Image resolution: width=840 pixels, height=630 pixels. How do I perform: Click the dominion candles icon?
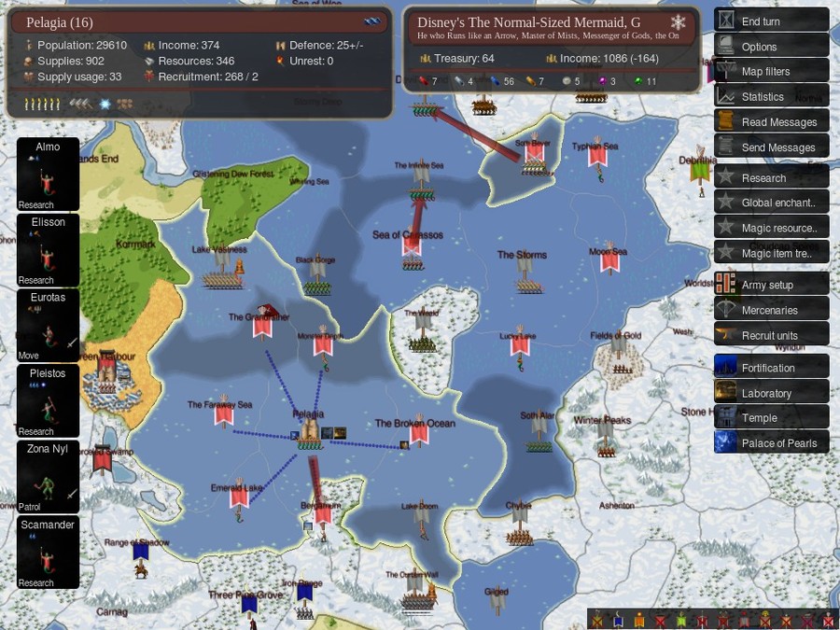coord(42,104)
